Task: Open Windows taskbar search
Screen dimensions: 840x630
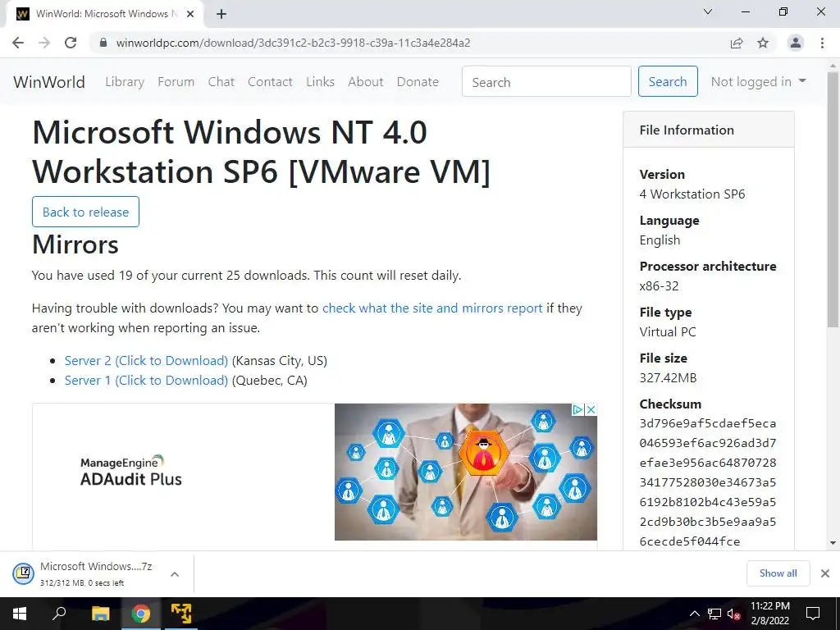Action: 59,614
